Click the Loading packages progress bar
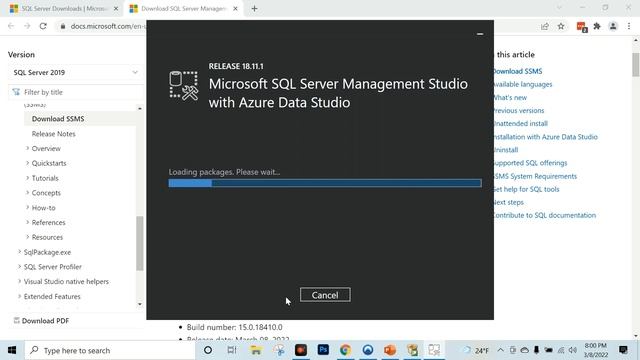Screen dimensions: 640x360 point(325,183)
